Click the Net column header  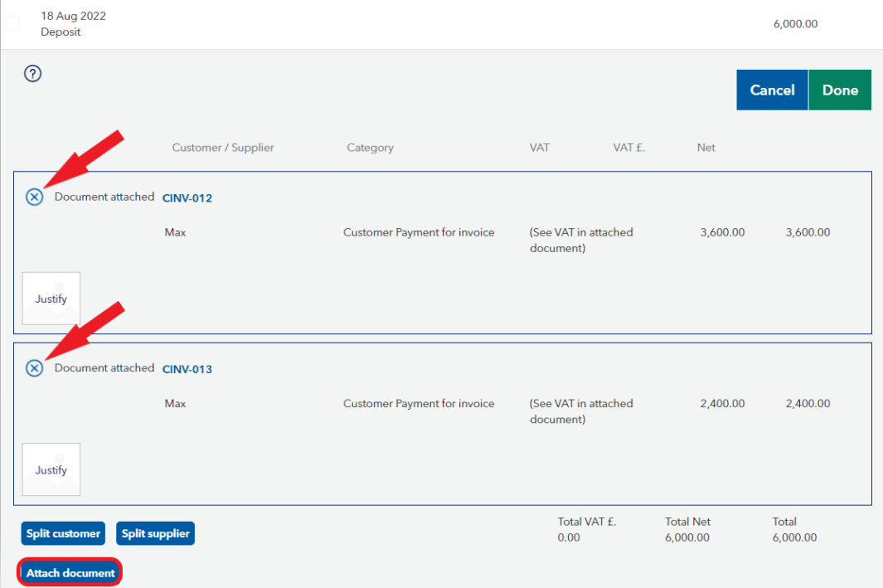click(x=706, y=148)
